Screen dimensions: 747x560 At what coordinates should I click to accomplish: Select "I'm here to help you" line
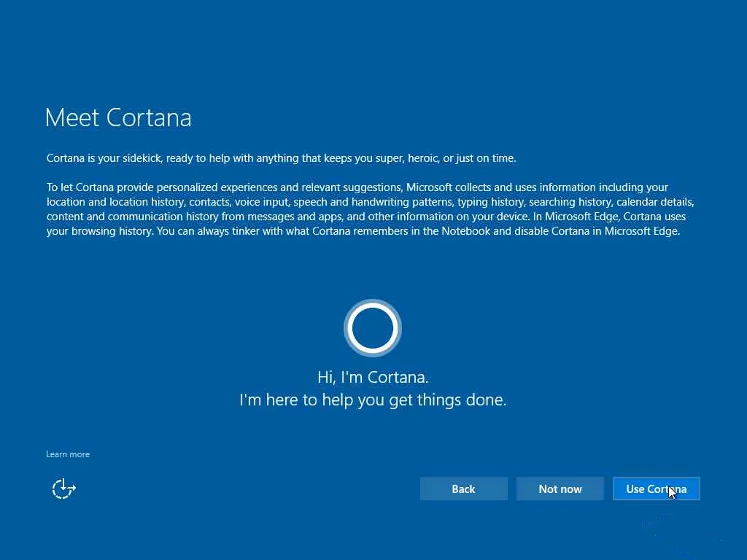click(x=373, y=400)
